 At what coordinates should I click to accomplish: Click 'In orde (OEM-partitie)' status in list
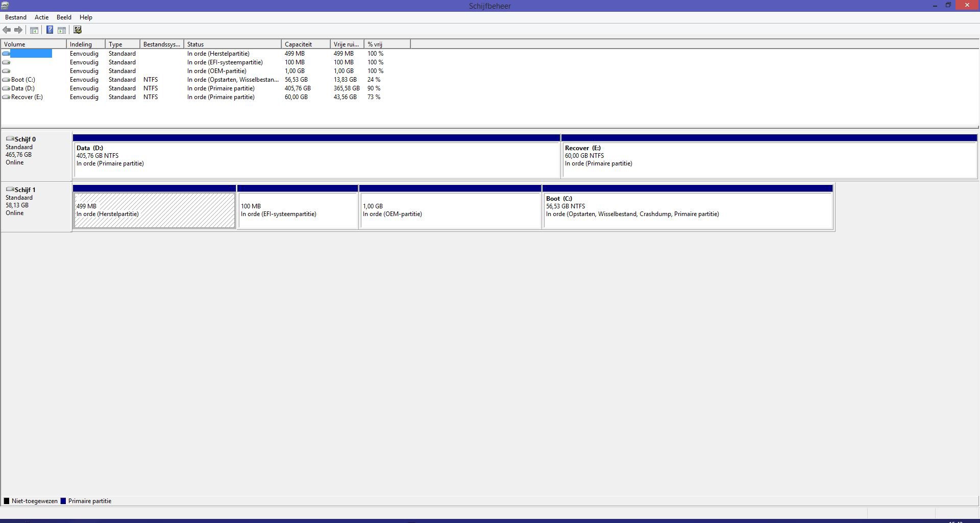click(216, 71)
